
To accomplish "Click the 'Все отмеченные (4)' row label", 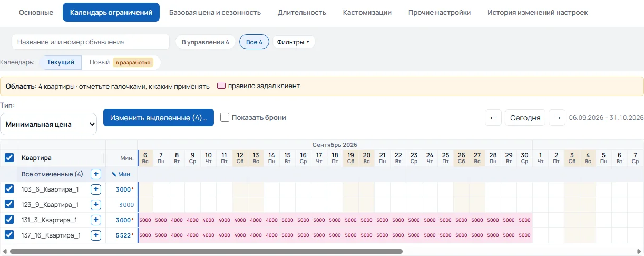I will click(x=52, y=174).
